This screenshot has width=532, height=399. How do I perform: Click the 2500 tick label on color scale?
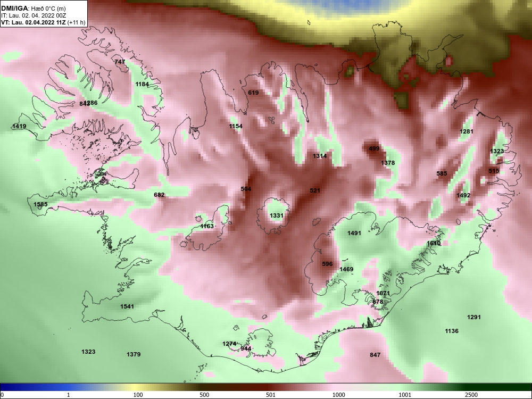[x=471, y=395]
